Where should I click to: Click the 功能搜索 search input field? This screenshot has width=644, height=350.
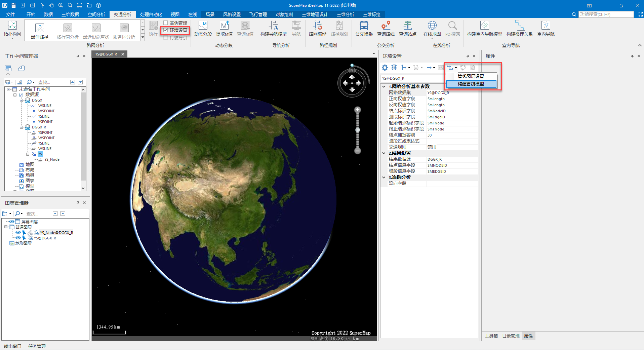click(x=606, y=14)
